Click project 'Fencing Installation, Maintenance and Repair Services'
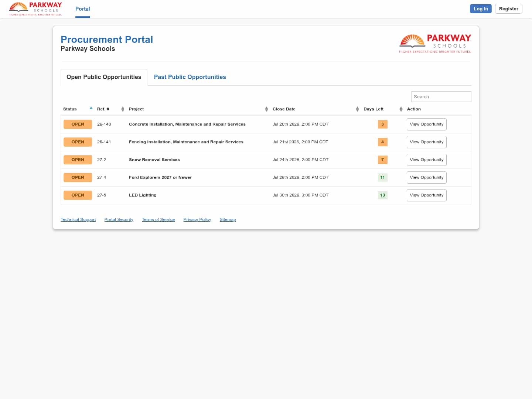 pos(186,142)
